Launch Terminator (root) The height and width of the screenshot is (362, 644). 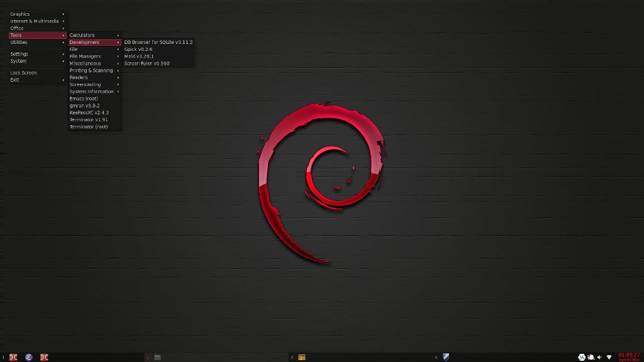[94, 126]
